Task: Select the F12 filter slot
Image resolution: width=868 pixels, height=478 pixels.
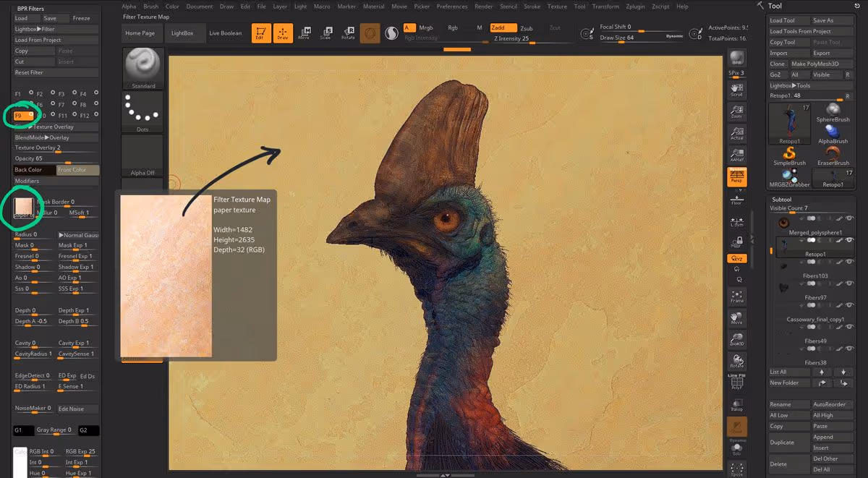Action: pos(88,116)
